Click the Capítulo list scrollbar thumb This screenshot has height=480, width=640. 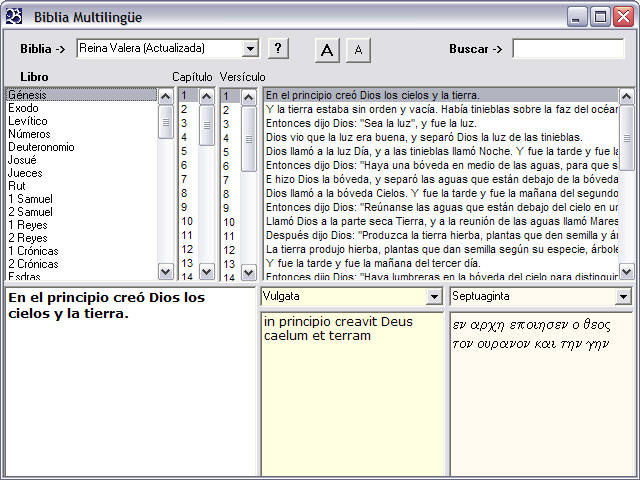point(207,125)
